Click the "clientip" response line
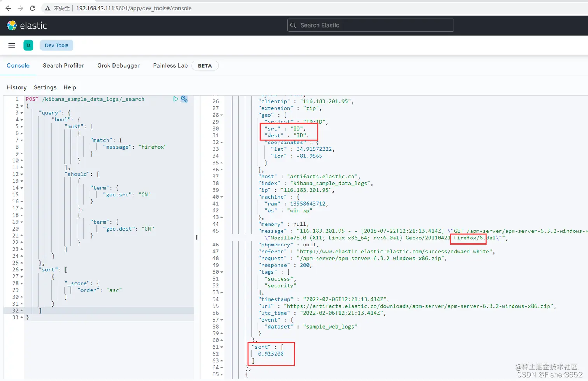Screen dimensions: 588x381 [306, 101]
